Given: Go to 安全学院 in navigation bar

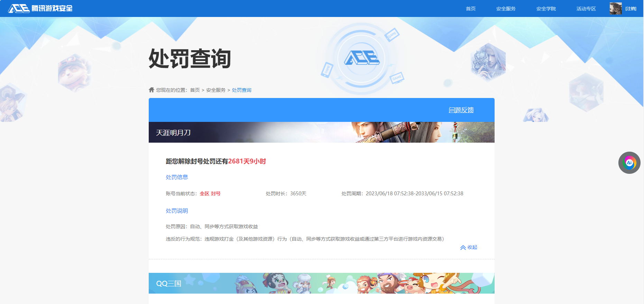Looking at the screenshot, I should pyautogui.click(x=546, y=9).
